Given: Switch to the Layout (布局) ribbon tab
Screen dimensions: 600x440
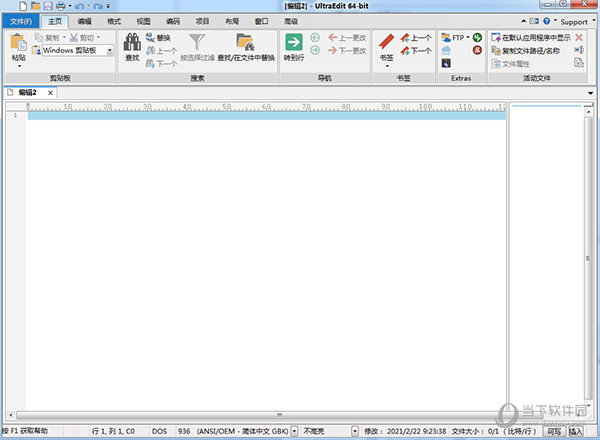Looking at the screenshot, I should click(232, 21).
